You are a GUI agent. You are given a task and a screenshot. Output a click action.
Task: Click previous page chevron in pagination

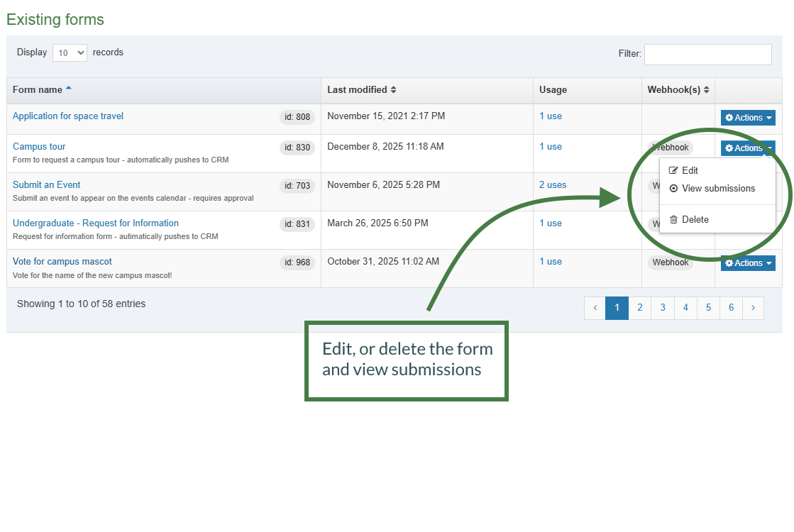tap(595, 308)
